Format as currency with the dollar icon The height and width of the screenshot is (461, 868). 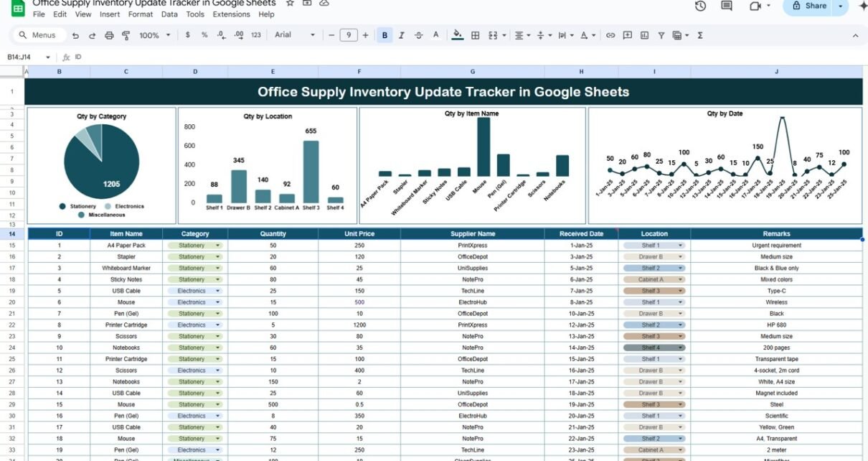pos(188,35)
